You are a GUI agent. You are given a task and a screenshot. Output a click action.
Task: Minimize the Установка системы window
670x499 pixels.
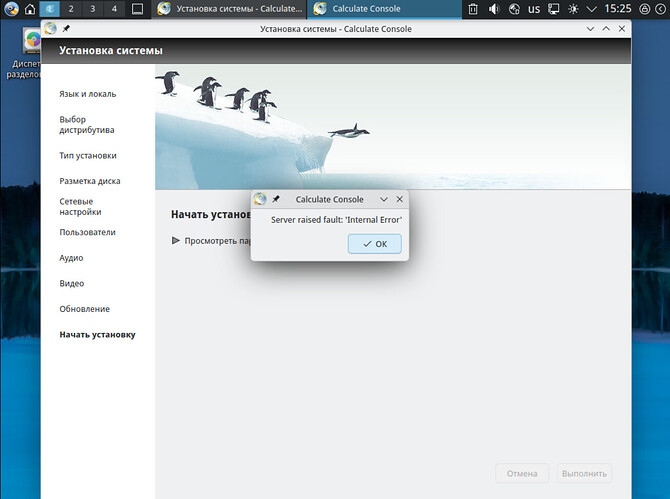point(590,29)
